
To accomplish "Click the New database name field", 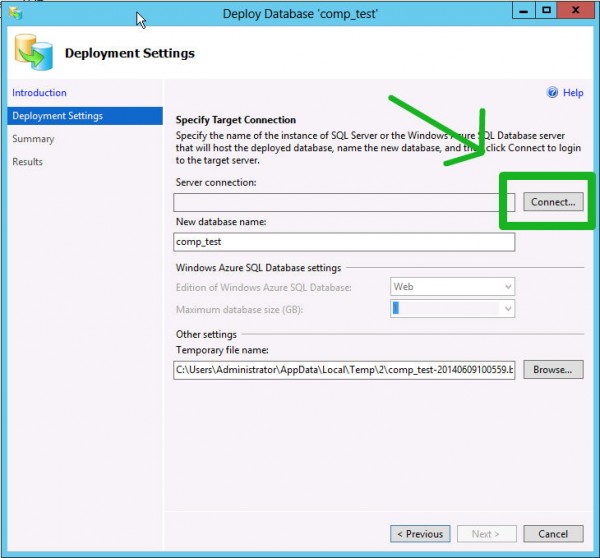I will tap(344, 242).
